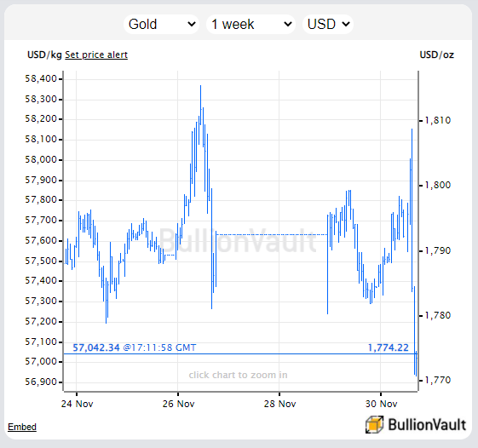Viewport: 478px width, 448px height.
Task: Open the 1 week timeframe dropdown
Action: 251,24
